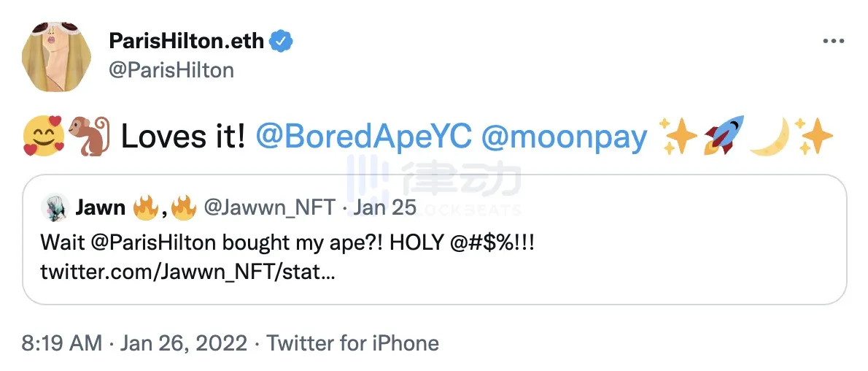The height and width of the screenshot is (371, 868).
Task: Open the Jawn display name in the quoted tweet
Action: pyautogui.click(x=100, y=209)
